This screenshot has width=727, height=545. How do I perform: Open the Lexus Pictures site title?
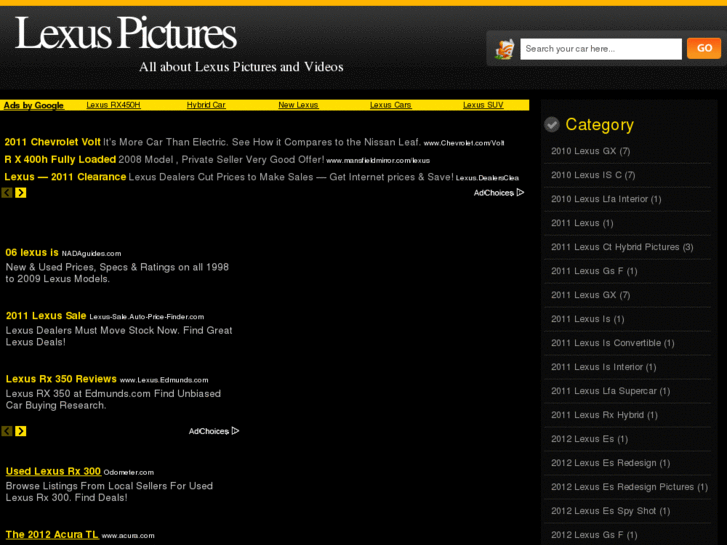click(x=126, y=33)
